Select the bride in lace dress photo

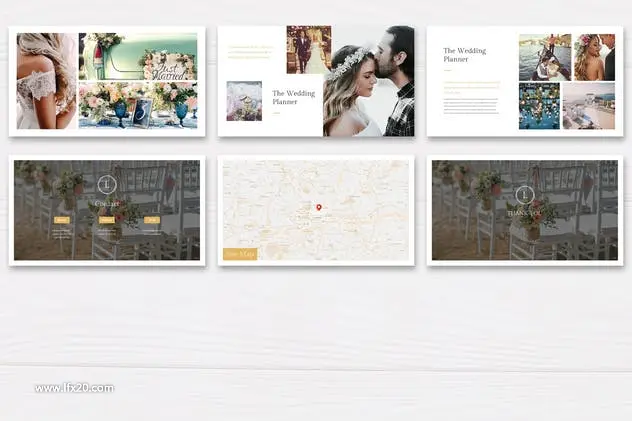point(47,81)
